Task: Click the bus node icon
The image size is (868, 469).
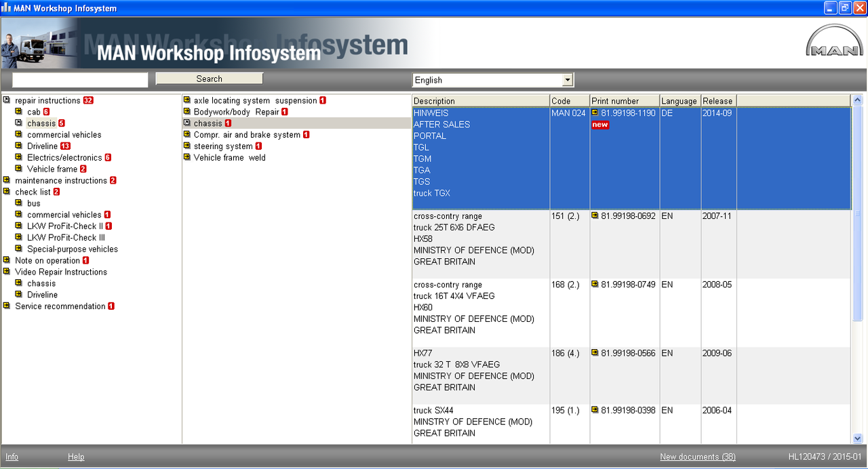Action: [18, 203]
